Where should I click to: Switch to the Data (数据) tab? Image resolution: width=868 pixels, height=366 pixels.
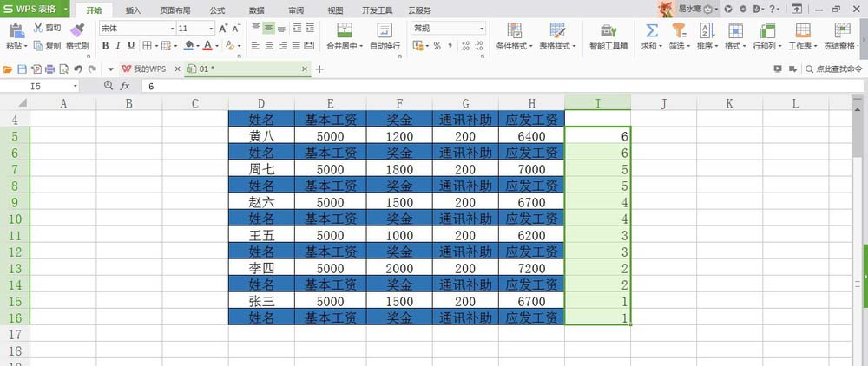[x=256, y=10]
